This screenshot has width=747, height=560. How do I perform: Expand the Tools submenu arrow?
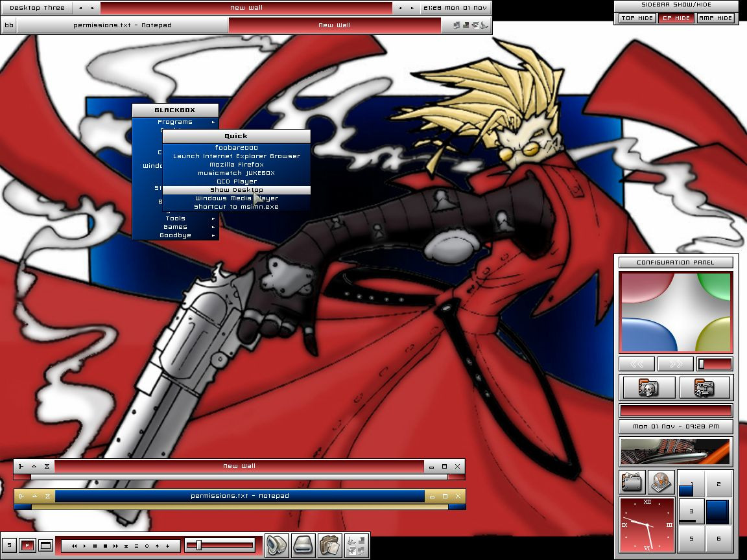pyautogui.click(x=213, y=218)
